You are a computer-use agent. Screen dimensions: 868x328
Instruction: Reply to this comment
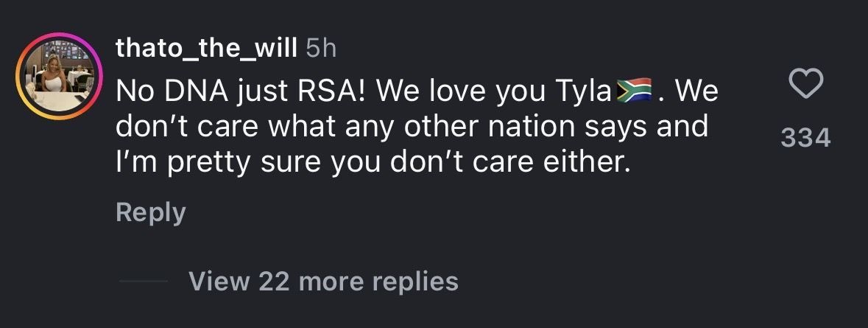pyautogui.click(x=150, y=212)
